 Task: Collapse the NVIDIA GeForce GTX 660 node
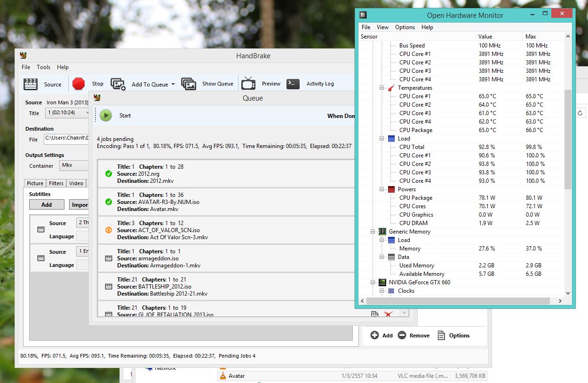coord(373,282)
